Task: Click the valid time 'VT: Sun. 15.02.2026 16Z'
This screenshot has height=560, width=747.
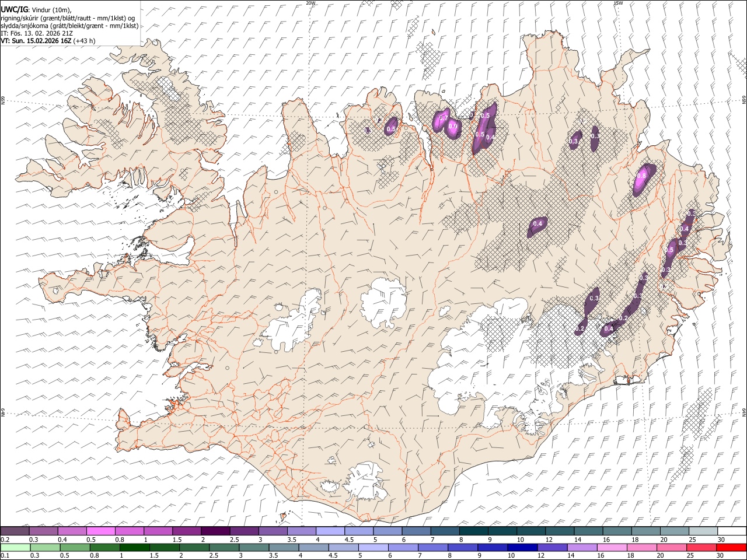Action: pyautogui.click(x=36, y=41)
